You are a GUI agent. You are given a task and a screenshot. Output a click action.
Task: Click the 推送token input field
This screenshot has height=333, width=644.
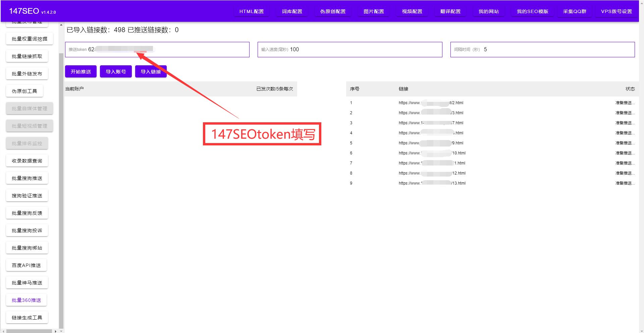168,50
